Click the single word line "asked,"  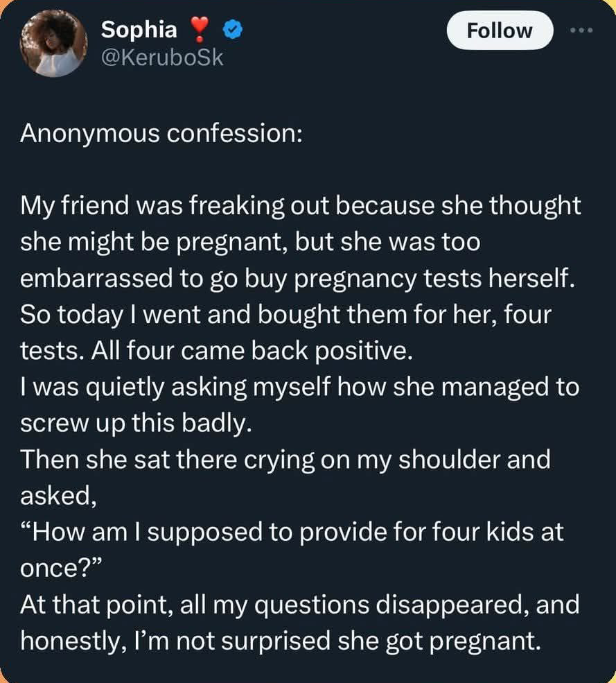point(55,495)
